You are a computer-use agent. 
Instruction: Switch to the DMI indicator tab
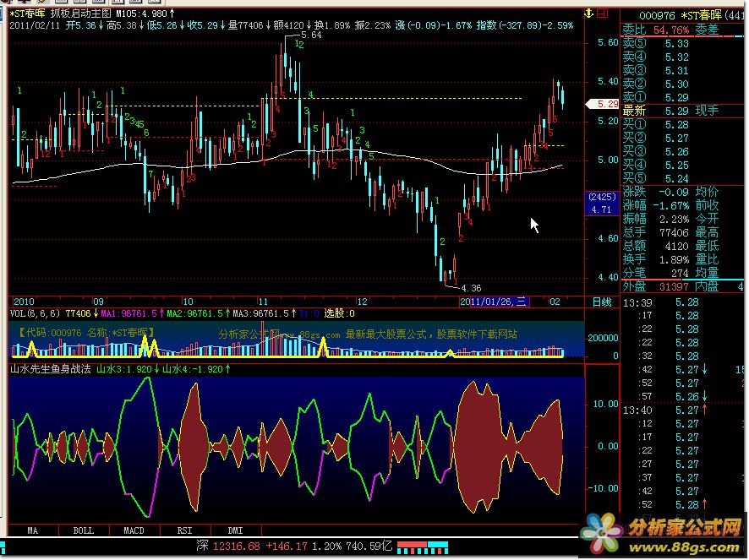pyautogui.click(x=236, y=531)
